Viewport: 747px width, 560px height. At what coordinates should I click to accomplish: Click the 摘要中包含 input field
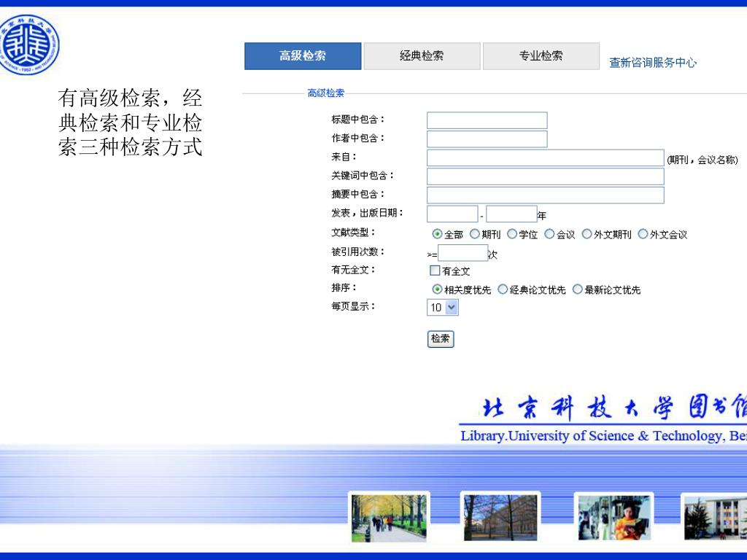click(546, 195)
